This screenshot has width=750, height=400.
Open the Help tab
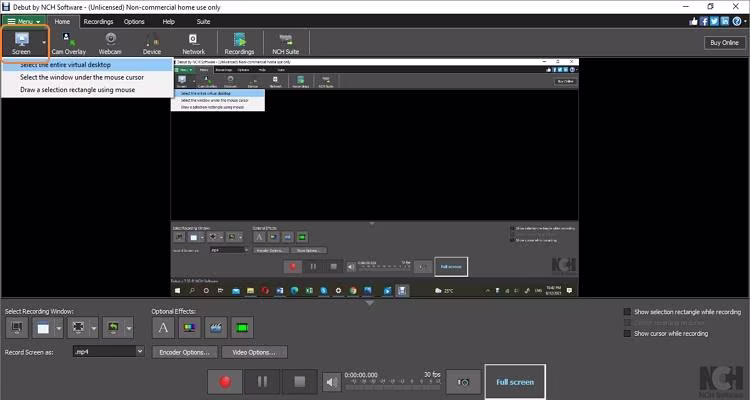pos(168,22)
